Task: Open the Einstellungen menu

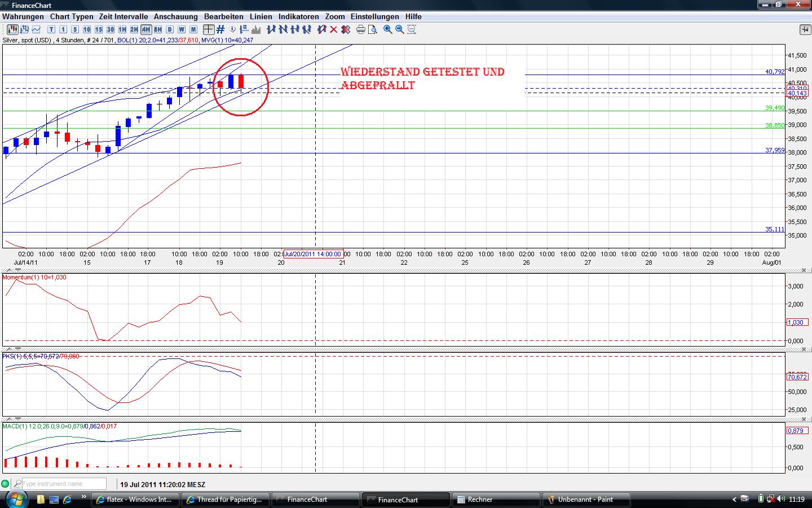Action: coord(375,16)
